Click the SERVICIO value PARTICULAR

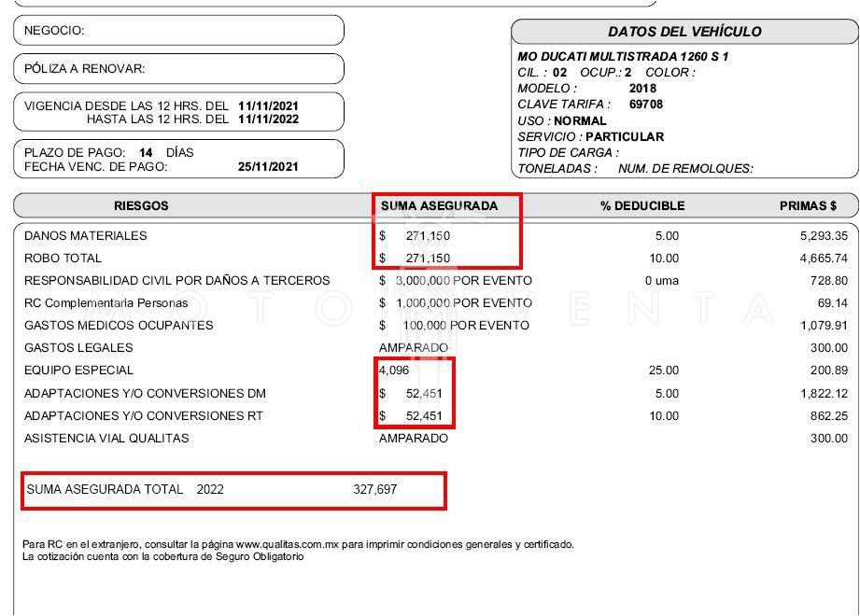(625, 136)
